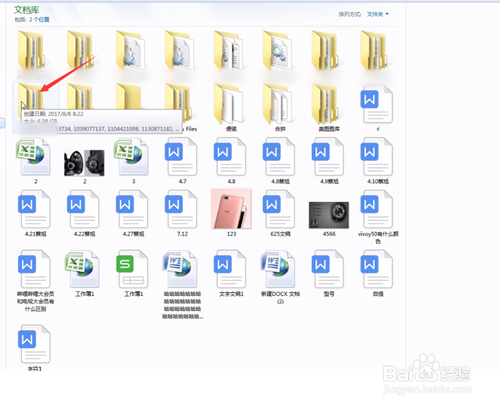
Task: Open the WPS document 4.7
Action: [x=182, y=161]
